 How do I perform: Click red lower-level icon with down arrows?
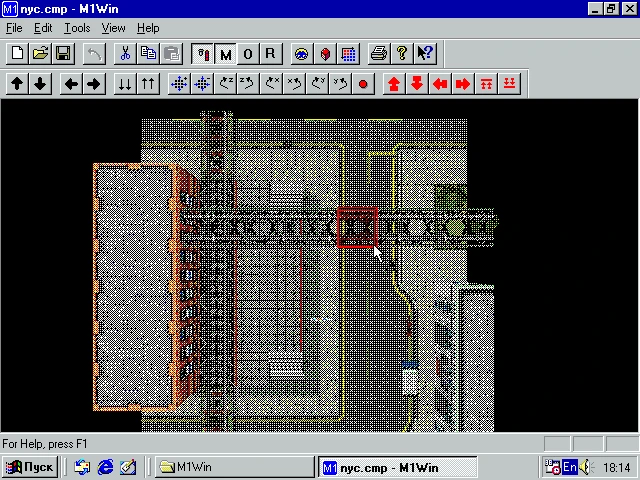tap(509, 84)
